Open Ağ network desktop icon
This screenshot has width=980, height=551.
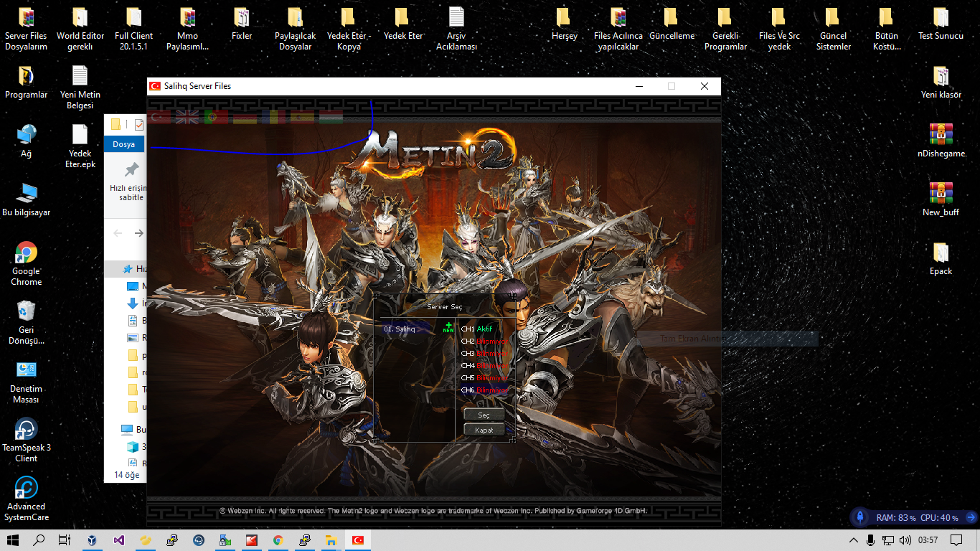click(26, 142)
